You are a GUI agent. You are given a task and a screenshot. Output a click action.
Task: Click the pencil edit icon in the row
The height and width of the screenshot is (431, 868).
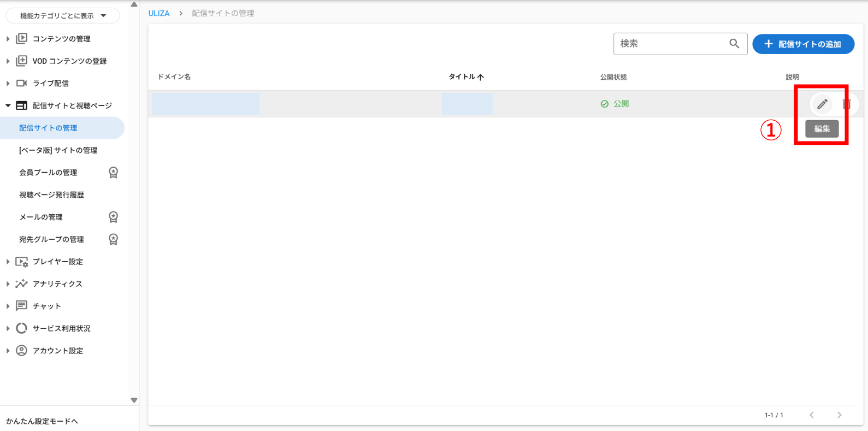pos(822,104)
